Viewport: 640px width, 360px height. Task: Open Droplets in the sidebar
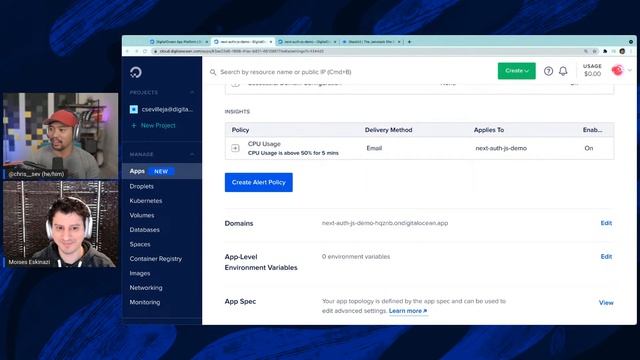[142, 186]
